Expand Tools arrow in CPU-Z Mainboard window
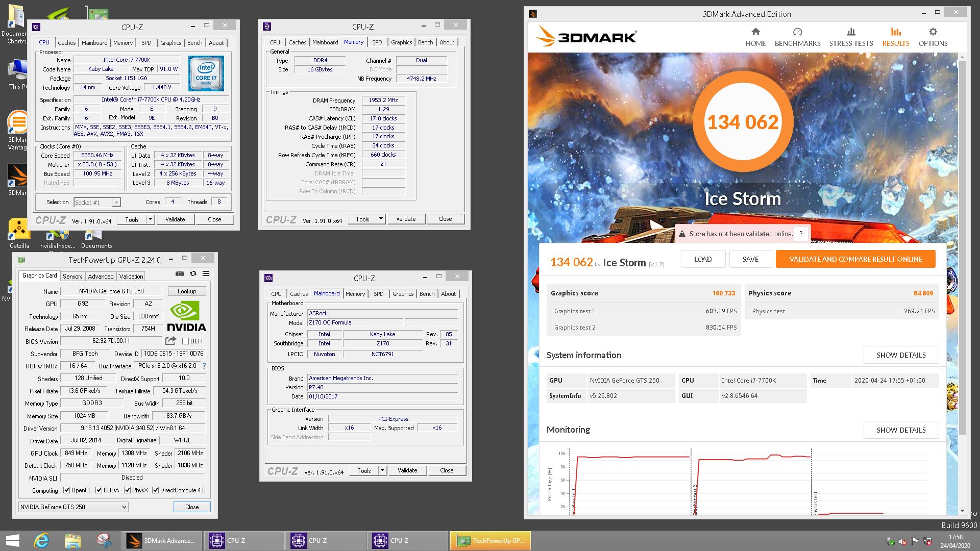The height and width of the screenshot is (551, 980). [x=382, y=470]
